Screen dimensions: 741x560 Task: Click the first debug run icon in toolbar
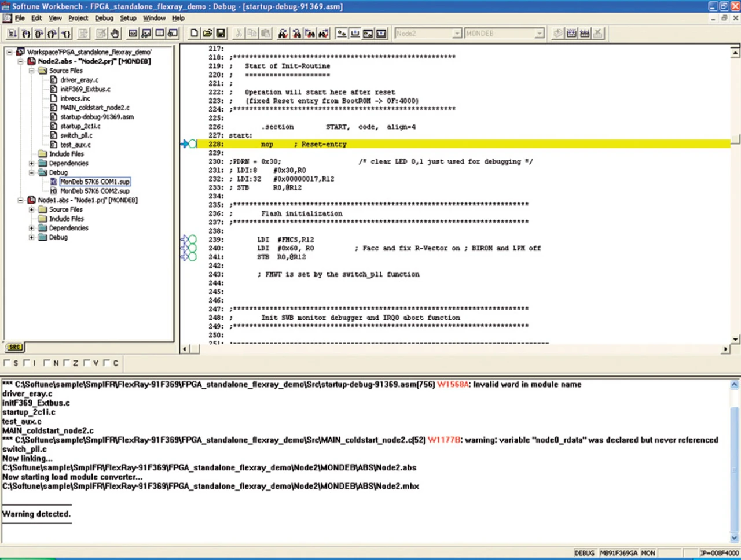point(12,34)
